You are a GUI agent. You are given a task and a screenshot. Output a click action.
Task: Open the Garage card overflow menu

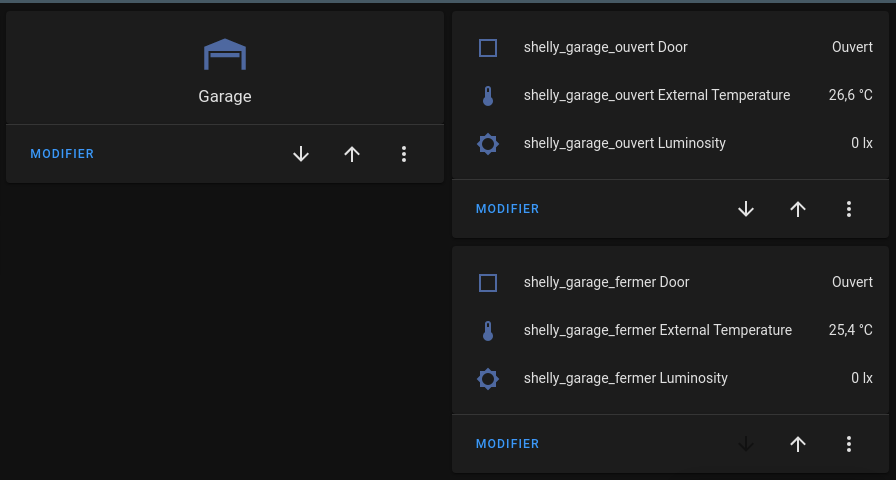pyautogui.click(x=404, y=154)
